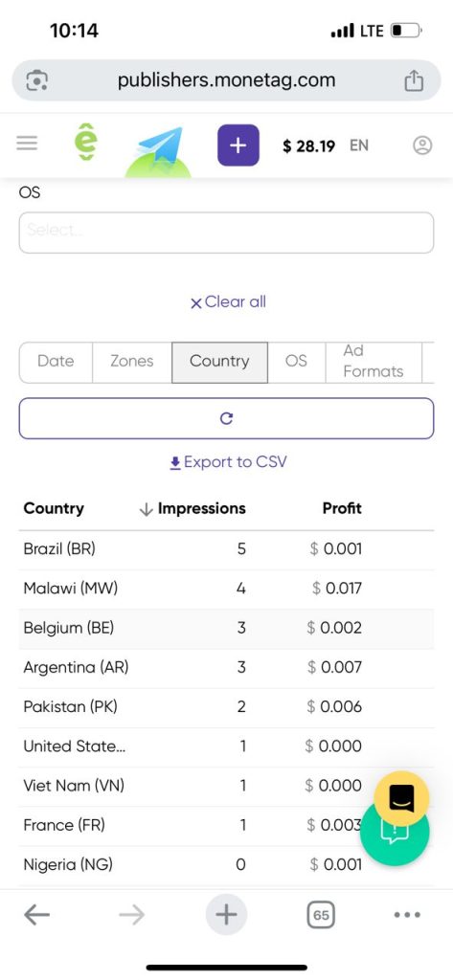Open the Telegram paper plane banner
Image resolution: width=453 pixels, height=980 pixels.
pos(158,152)
